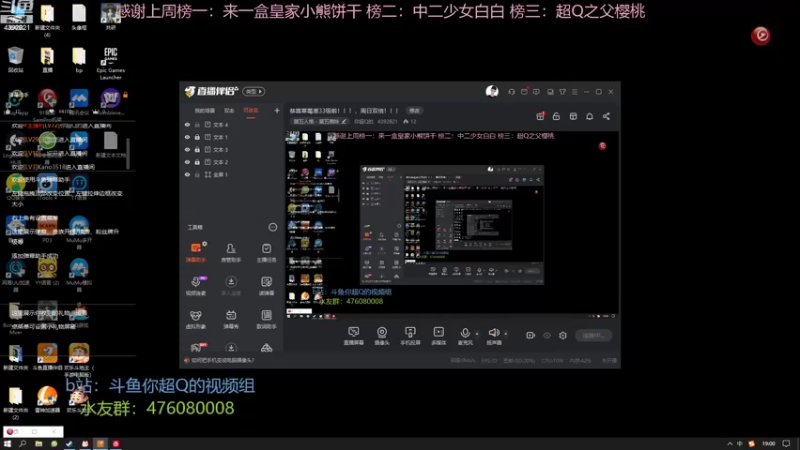Open the bottom-left toolbox tool with red badge

pos(196,348)
